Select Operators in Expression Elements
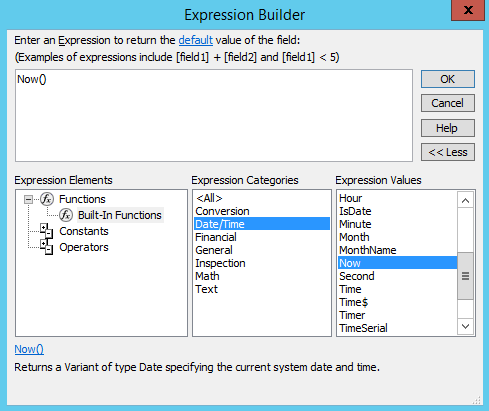 84,247
